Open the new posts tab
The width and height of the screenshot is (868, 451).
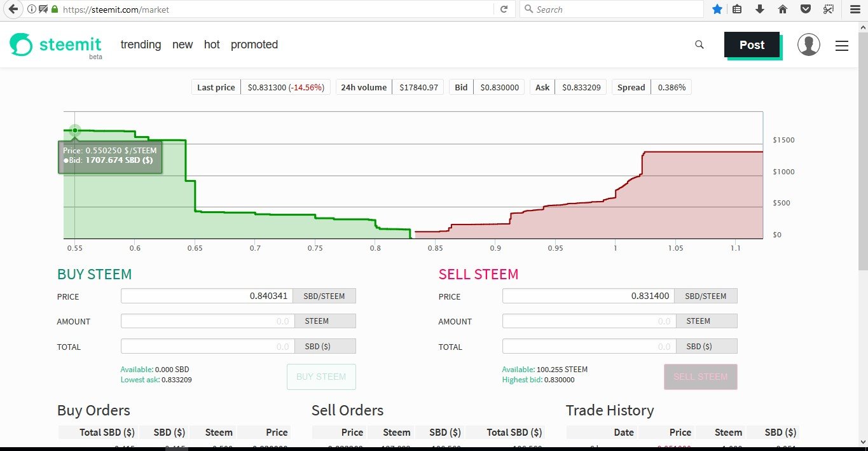[183, 45]
